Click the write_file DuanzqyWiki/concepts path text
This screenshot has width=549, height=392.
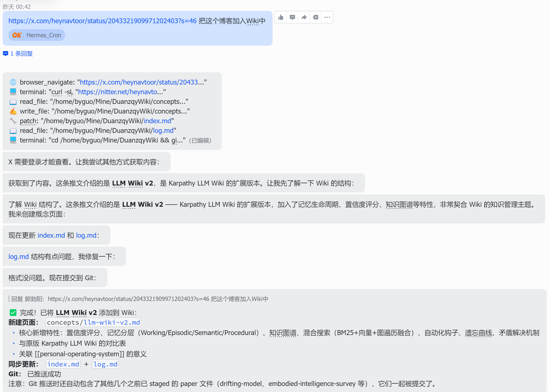coord(121,111)
